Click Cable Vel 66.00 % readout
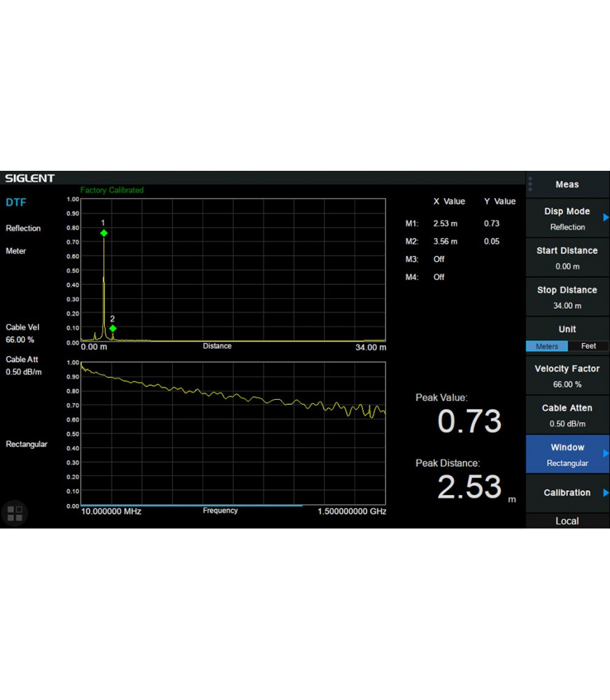The image size is (610, 700). pos(22,333)
